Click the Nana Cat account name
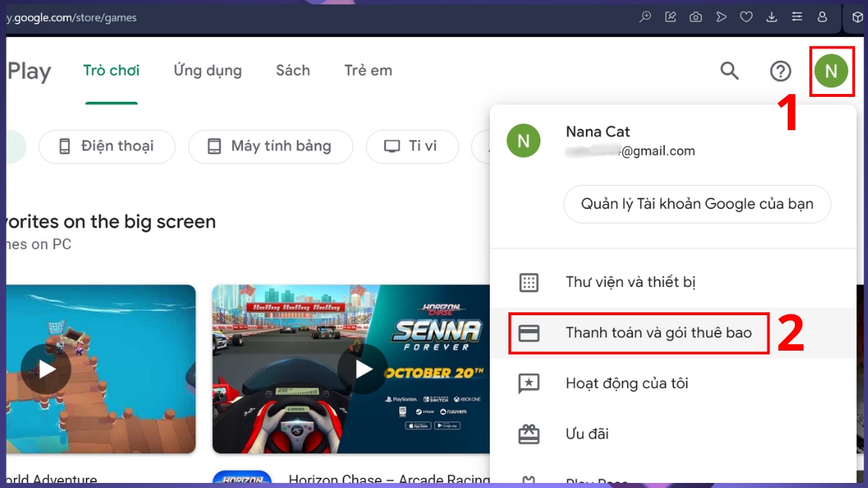The height and width of the screenshot is (488, 868). tap(597, 132)
